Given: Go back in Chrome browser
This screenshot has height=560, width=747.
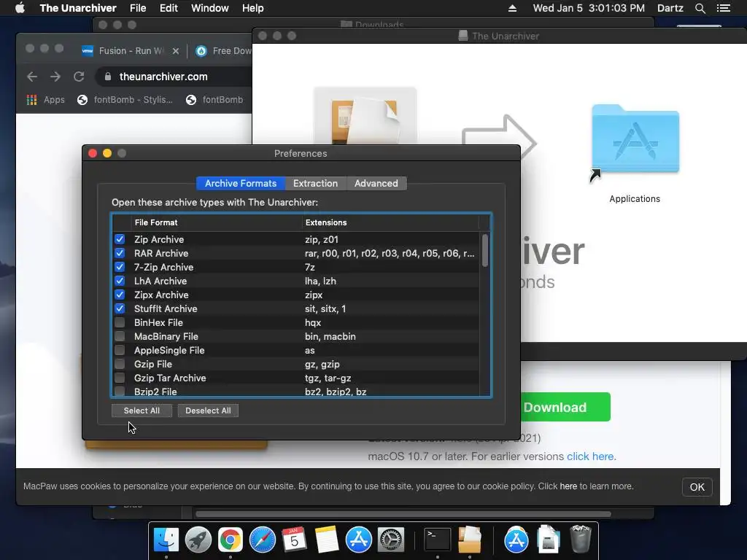Looking at the screenshot, I should [32, 77].
